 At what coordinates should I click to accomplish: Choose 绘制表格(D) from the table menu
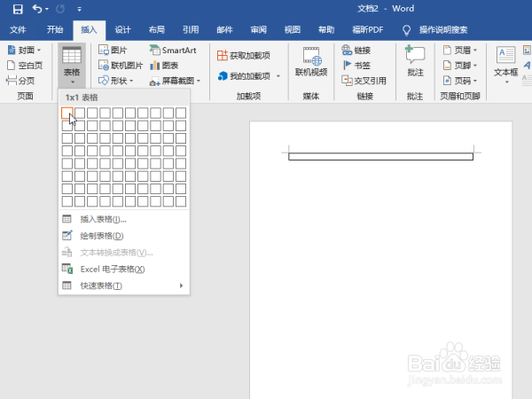coord(124,236)
